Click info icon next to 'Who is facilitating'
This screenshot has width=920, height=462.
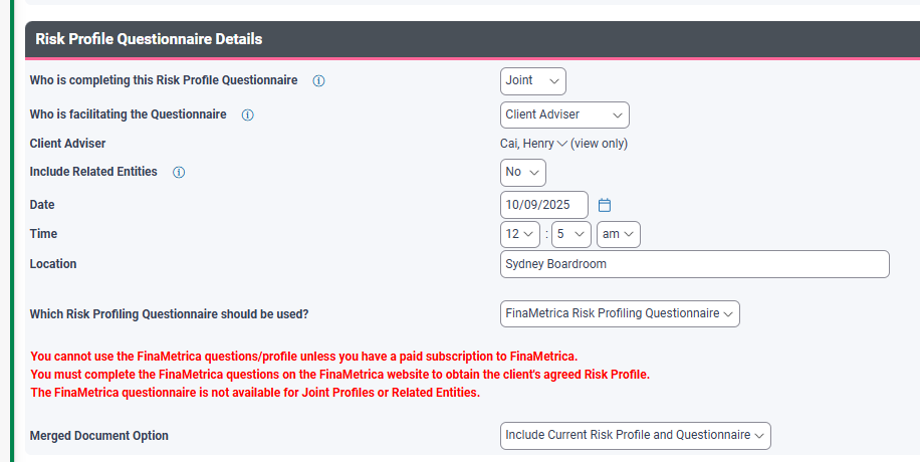click(x=248, y=115)
